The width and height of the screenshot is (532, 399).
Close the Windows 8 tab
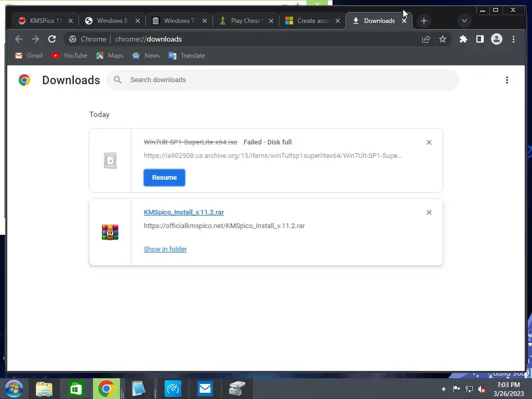138,21
